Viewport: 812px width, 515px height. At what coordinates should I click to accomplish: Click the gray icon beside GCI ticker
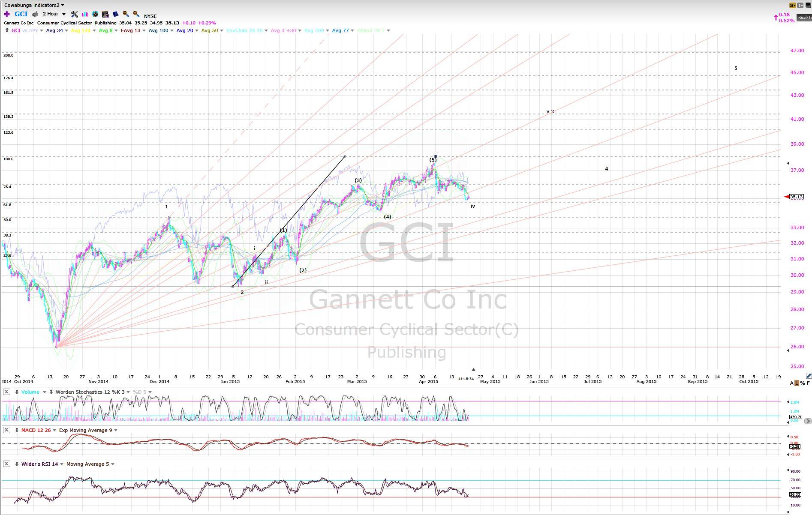pyautogui.click(x=35, y=14)
